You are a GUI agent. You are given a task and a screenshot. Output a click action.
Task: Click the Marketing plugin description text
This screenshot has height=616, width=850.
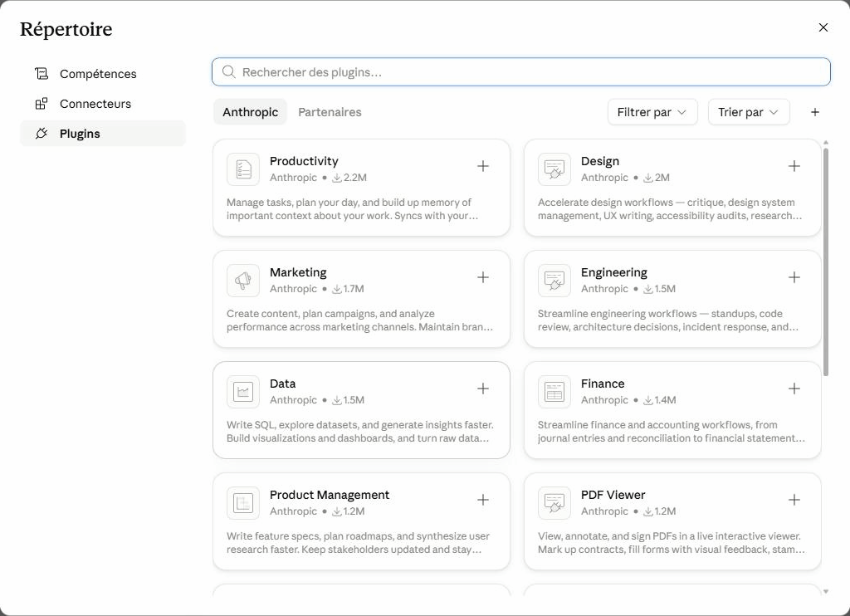(359, 320)
